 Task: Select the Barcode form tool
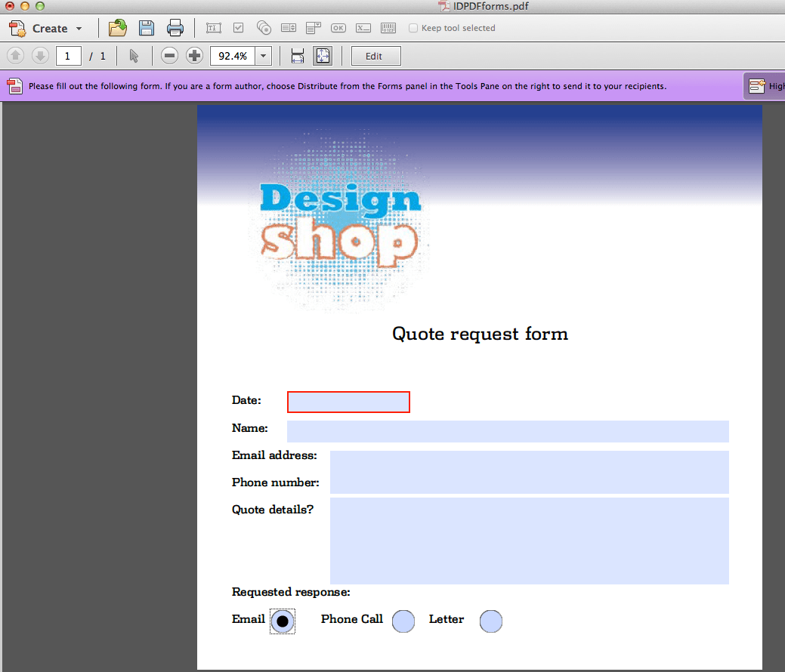tap(388, 27)
